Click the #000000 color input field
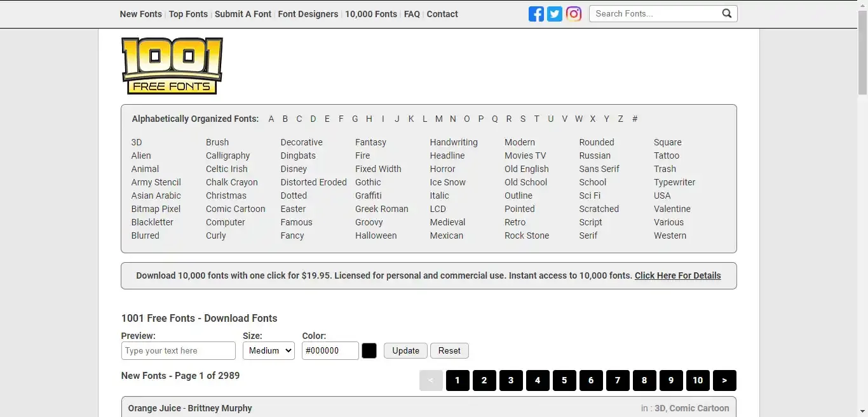Viewport: 868px width, 417px height. click(330, 350)
